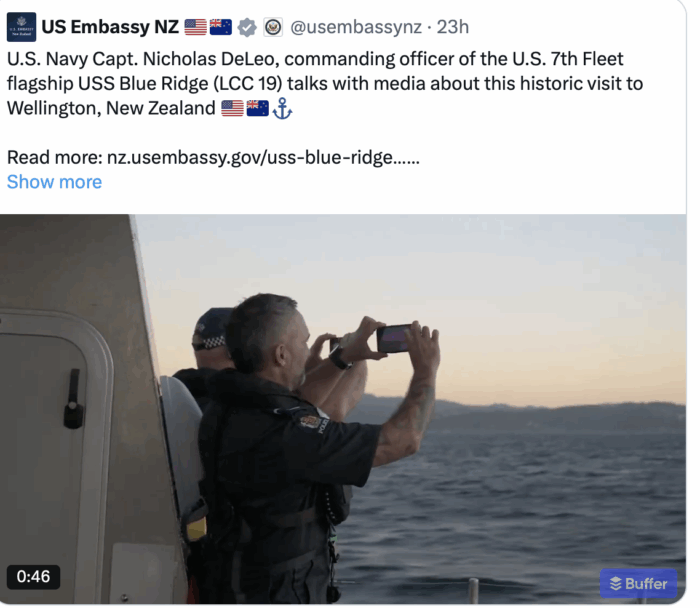Click the gray verified checkmark badge

coord(247,27)
